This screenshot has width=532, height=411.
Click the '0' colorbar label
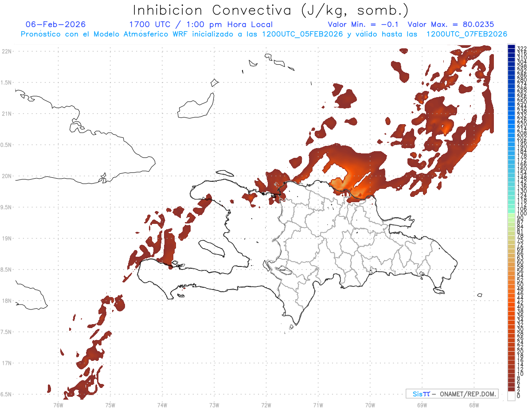(519, 395)
